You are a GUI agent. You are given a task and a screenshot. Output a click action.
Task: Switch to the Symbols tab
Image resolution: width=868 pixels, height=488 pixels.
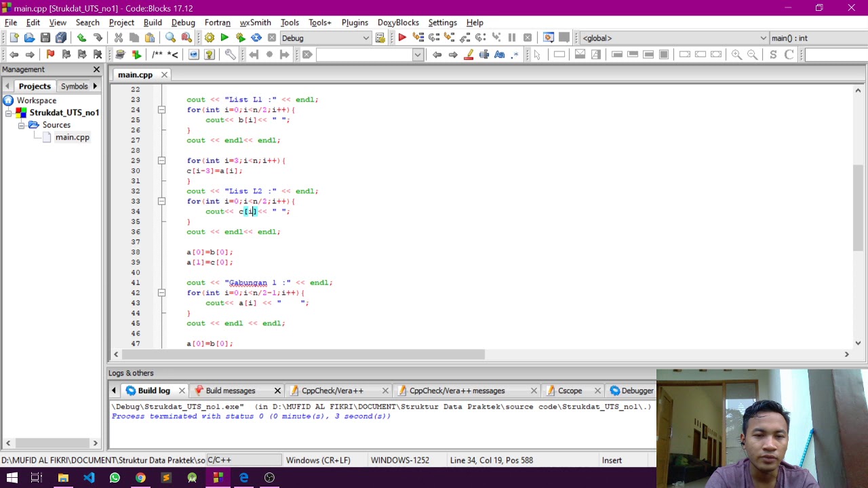74,86
